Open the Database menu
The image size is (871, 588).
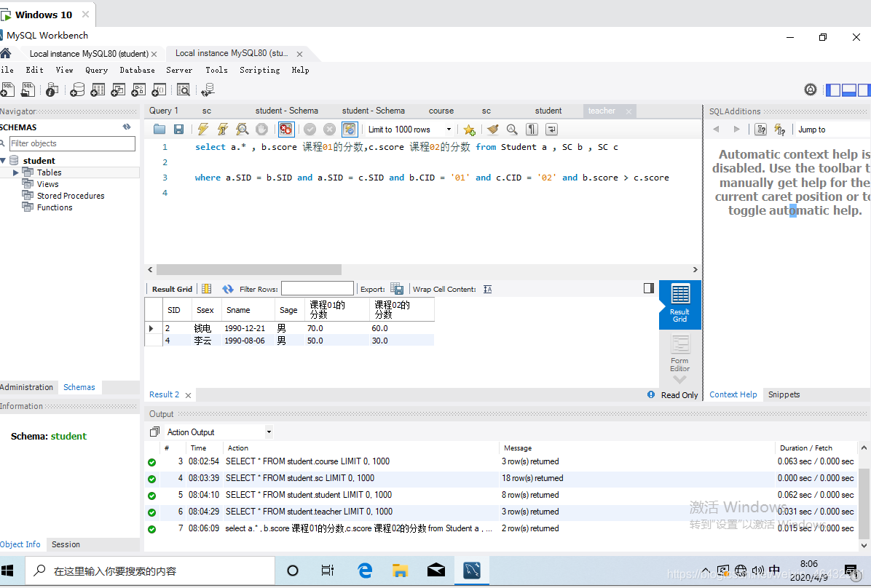pyautogui.click(x=137, y=70)
